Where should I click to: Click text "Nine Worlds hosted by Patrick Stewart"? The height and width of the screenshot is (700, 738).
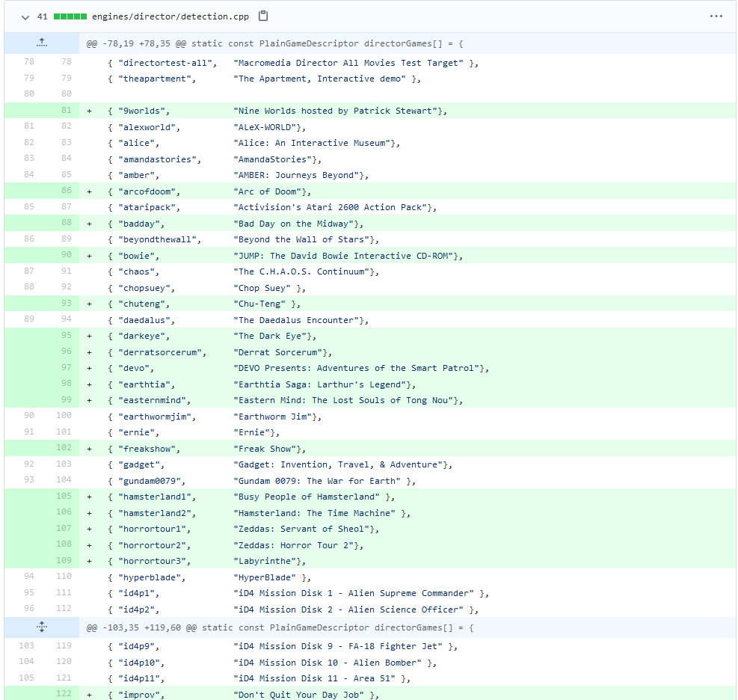[335, 111]
